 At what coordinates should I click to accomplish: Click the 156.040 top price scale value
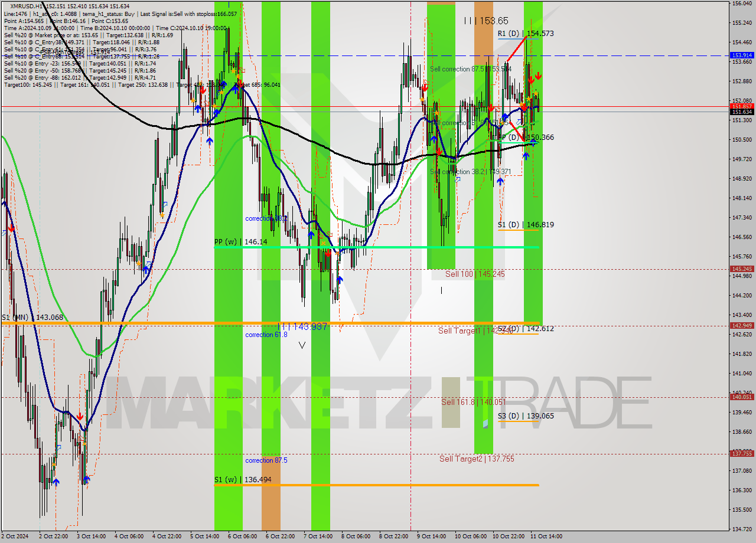point(742,4)
